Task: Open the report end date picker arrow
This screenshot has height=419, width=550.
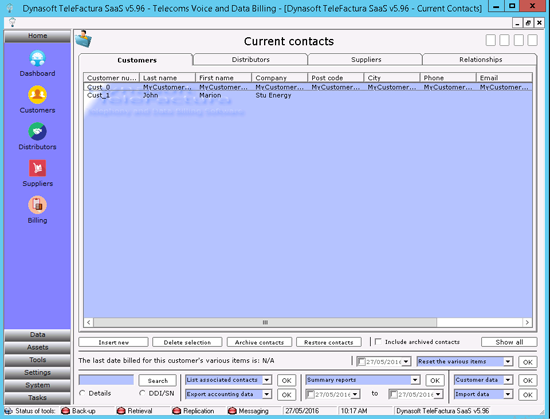Action: click(x=438, y=394)
